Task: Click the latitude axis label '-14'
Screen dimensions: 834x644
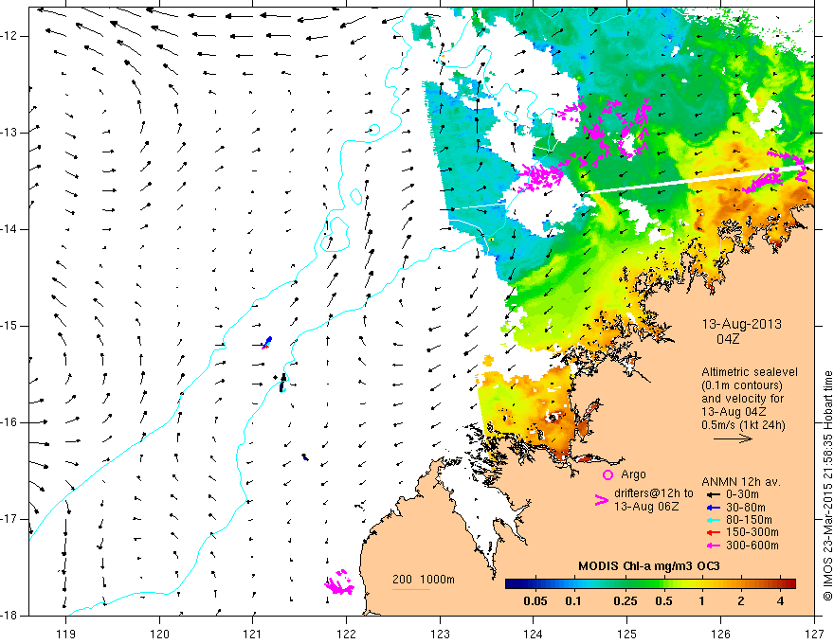Action: 9,229
